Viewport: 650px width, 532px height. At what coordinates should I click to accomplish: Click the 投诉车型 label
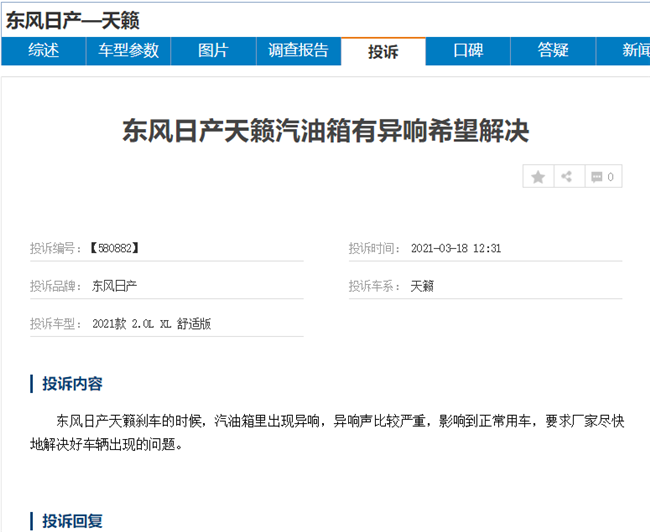tap(56, 324)
